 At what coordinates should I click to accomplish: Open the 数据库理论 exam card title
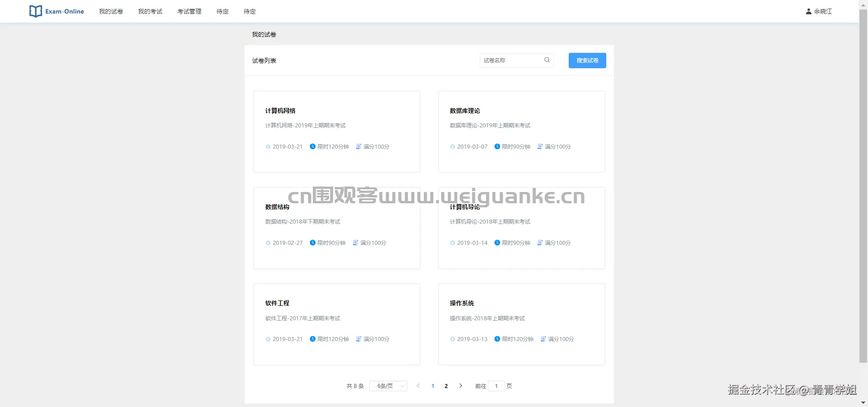[x=465, y=111]
